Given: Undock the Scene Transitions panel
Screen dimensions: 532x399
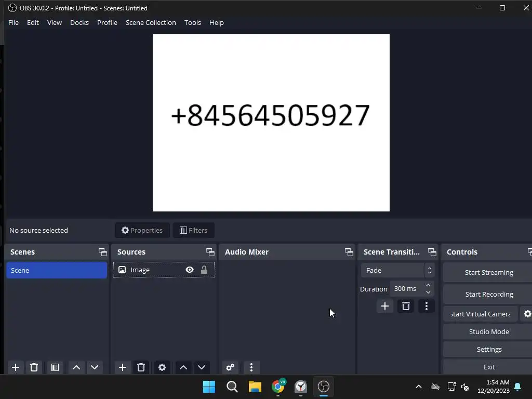Looking at the screenshot, I should pos(432,252).
